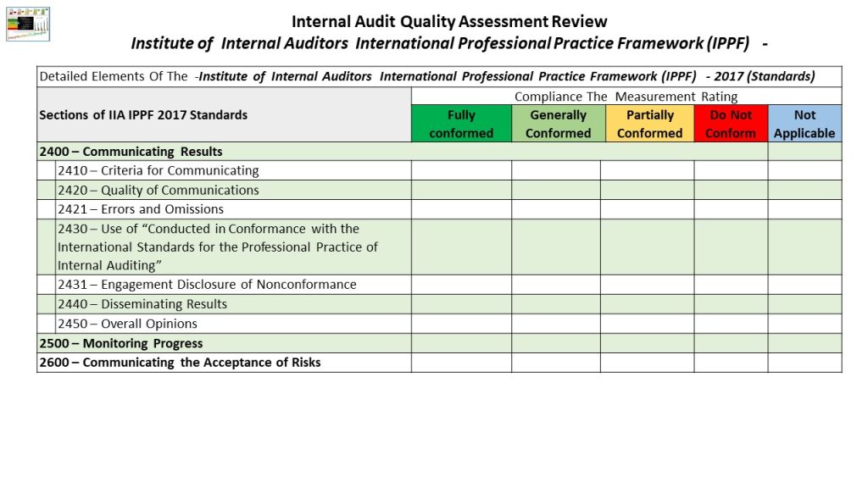
Task: Click Partially Conformed cell for 2430 row
Action: (647, 247)
